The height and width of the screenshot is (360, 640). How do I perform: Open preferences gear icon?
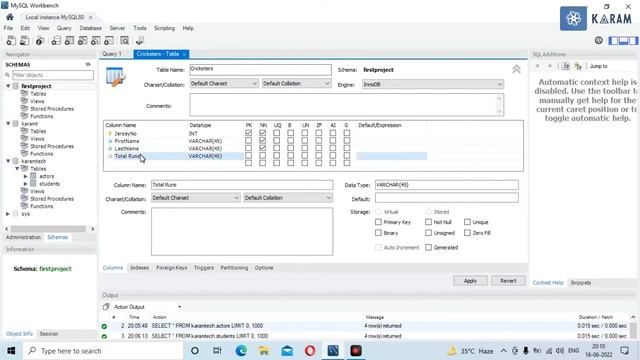[x=598, y=40]
